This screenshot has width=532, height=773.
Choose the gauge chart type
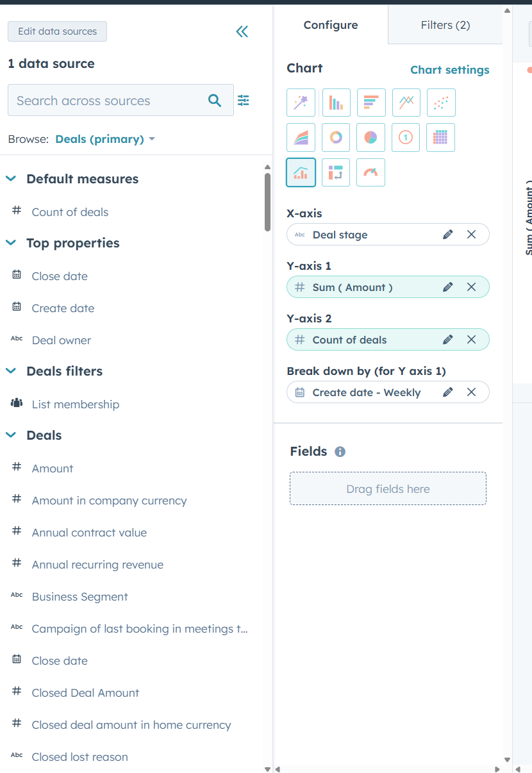tap(370, 172)
